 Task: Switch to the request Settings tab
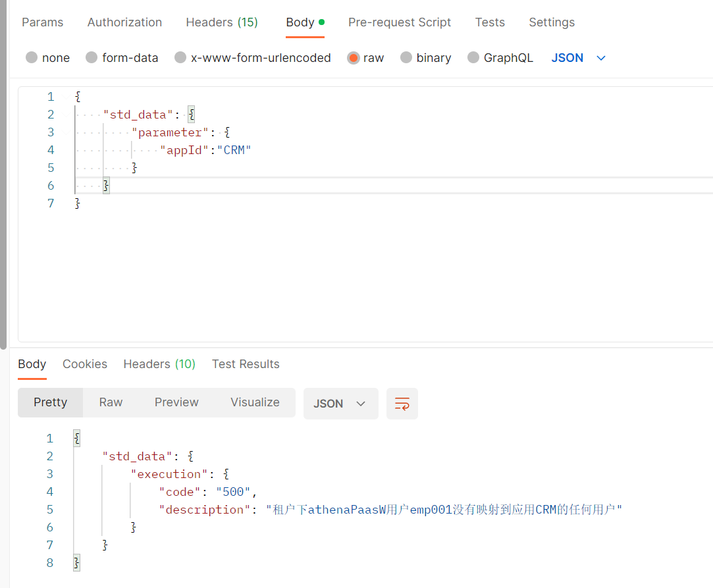point(552,22)
